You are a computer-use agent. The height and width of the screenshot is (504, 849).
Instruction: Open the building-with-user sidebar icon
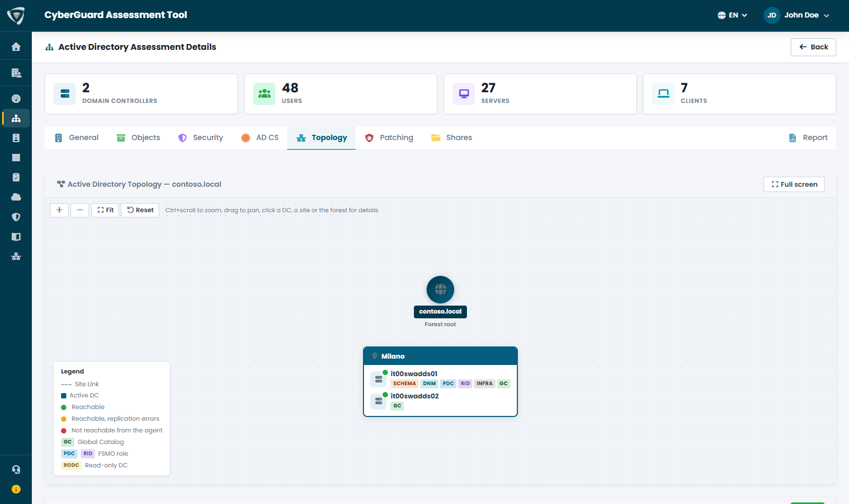(16, 73)
